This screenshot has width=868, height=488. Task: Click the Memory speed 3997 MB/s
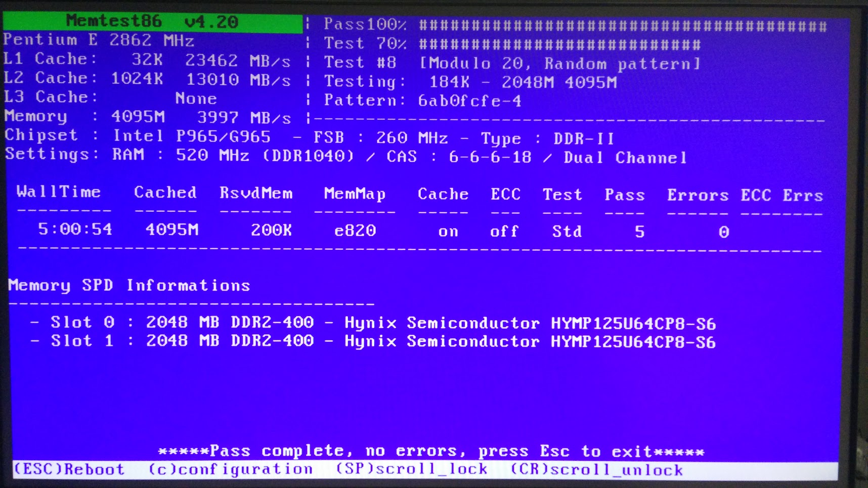(x=244, y=118)
